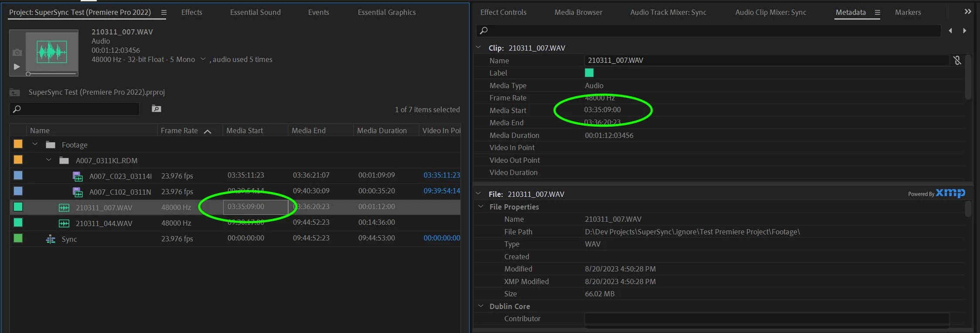Select the 210311_044.WAV file row

point(235,223)
